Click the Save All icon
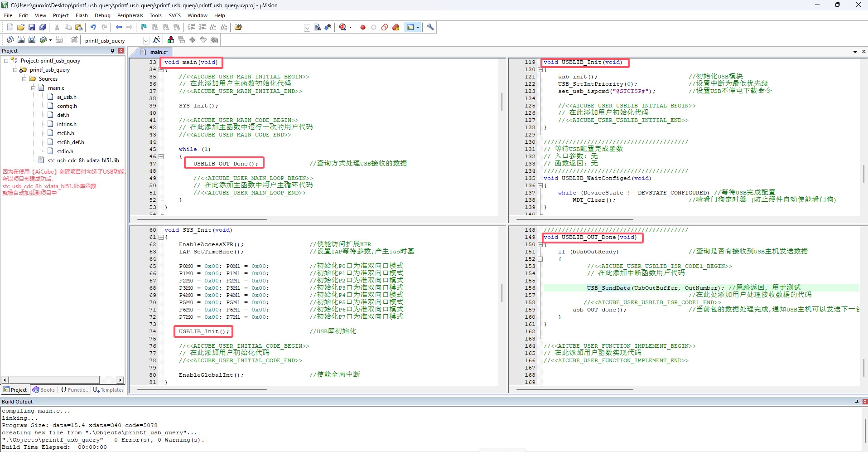 (43, 27)
